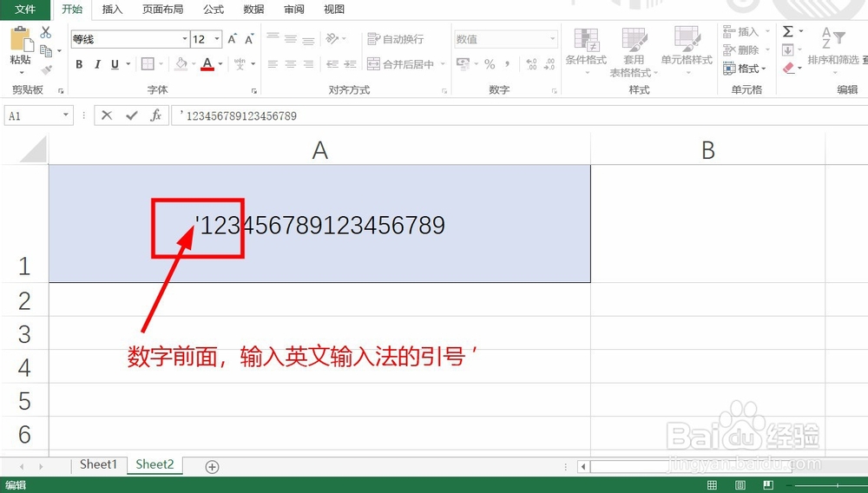Screen dimensions: 868x493
Task: Expand the Merge and Center dropdown arrow
Action: (x=443, y=64)
